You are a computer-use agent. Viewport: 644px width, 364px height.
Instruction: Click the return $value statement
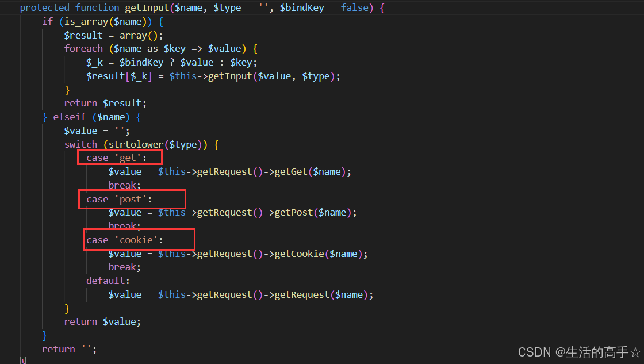[102, 321]
